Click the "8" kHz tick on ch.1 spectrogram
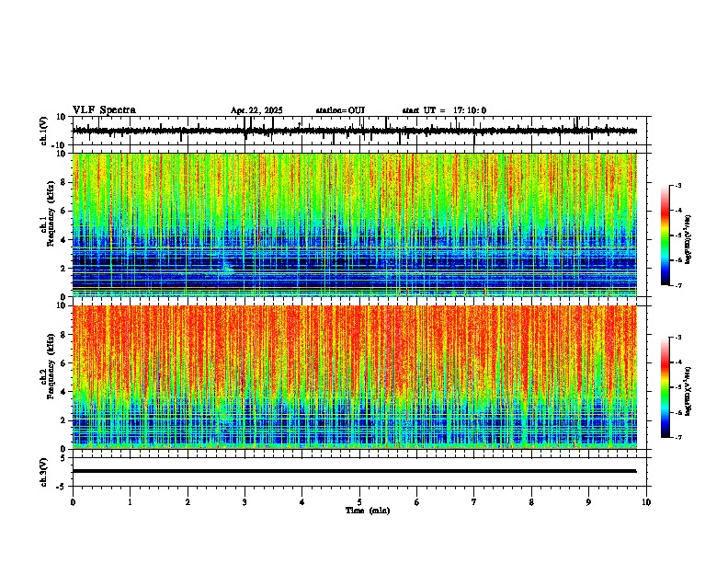The width and height of the screenshot is (728, 563). tap(63, 182)
